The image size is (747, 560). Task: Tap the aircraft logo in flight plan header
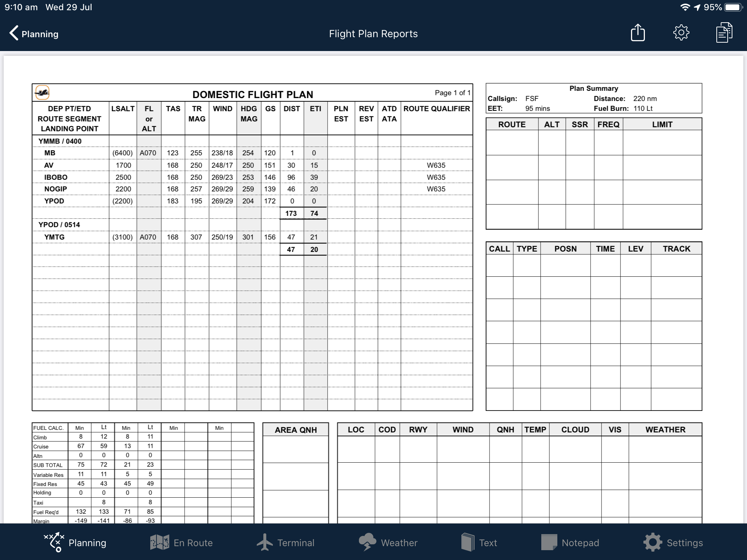pyautogui.click(x=42, y=92)
